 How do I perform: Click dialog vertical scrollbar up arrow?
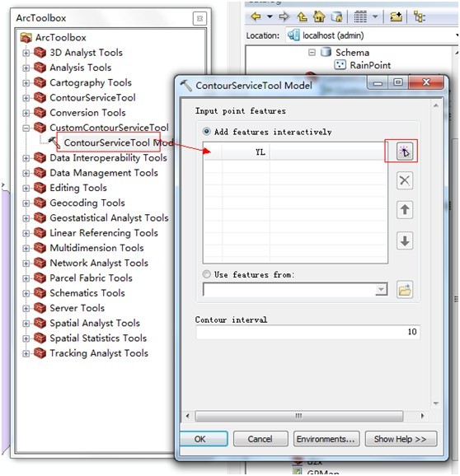[436, 105]
